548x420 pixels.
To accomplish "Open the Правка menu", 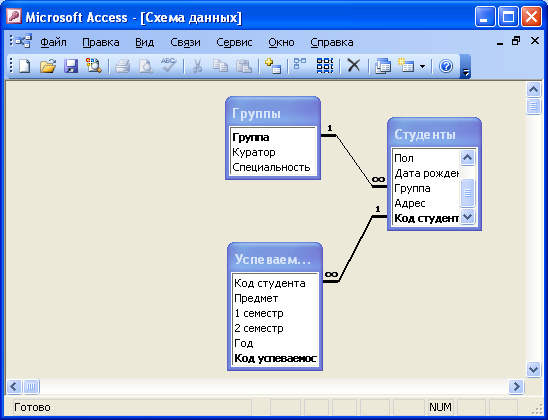I will [101, 42].
